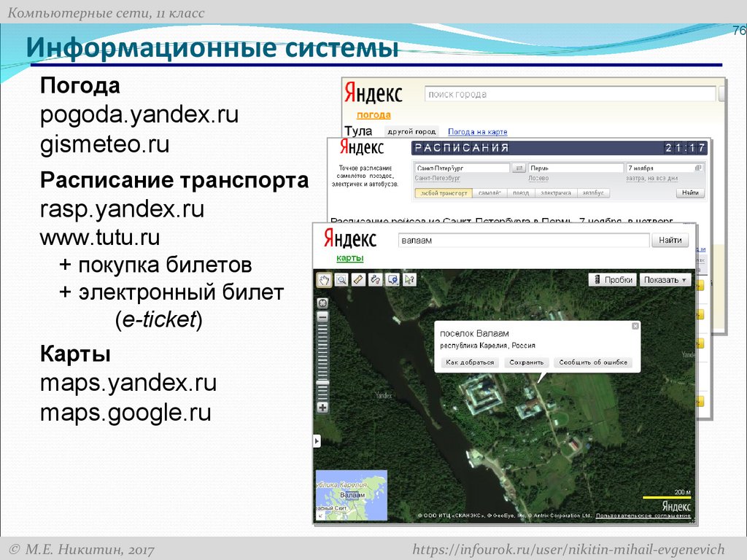Click the Пермь destination input field
Screen dimensions: 747x560
[x=576, y=168]
